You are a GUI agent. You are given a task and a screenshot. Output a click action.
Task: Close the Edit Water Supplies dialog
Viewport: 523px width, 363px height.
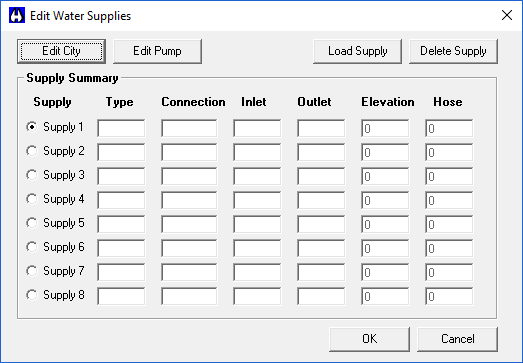(x=507, y=15)
